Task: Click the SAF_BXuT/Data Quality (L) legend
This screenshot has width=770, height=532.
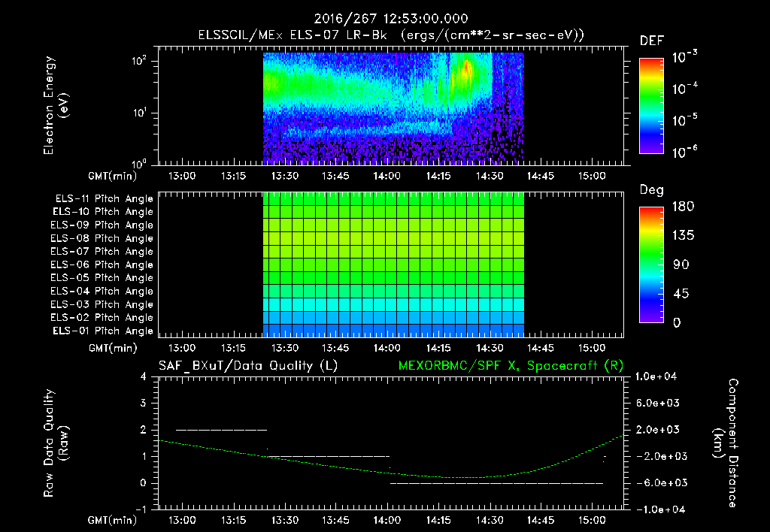Action: (x=248, y=366)
